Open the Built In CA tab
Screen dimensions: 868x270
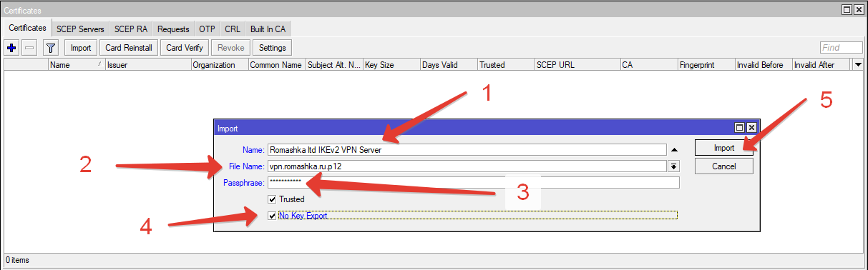(268, 29)
